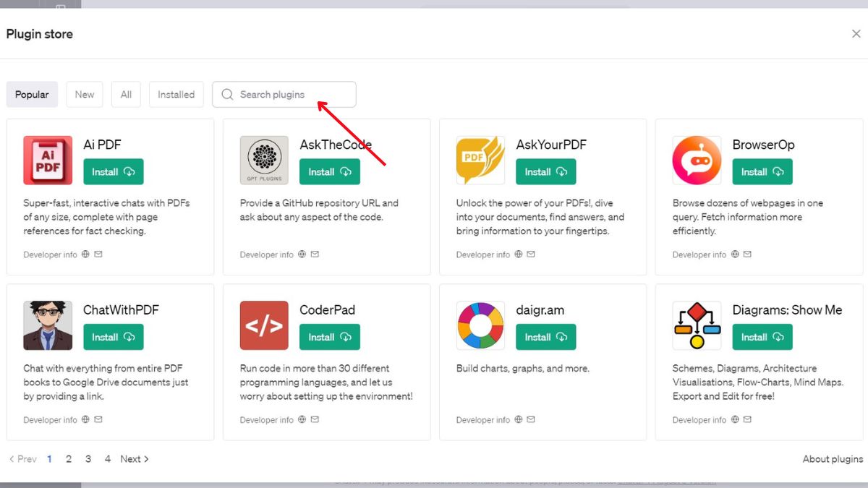Viewport: 868px width, 488px height.
Task: Click the "Plugin store" dialog heading
Action: tap(40, 34)
